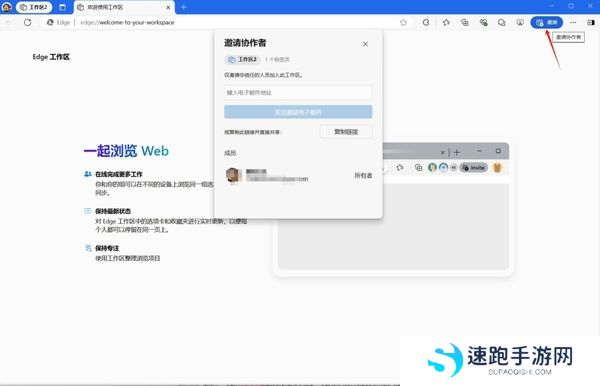
Task: Click the email address input field
Action: [x=298, y=93]
